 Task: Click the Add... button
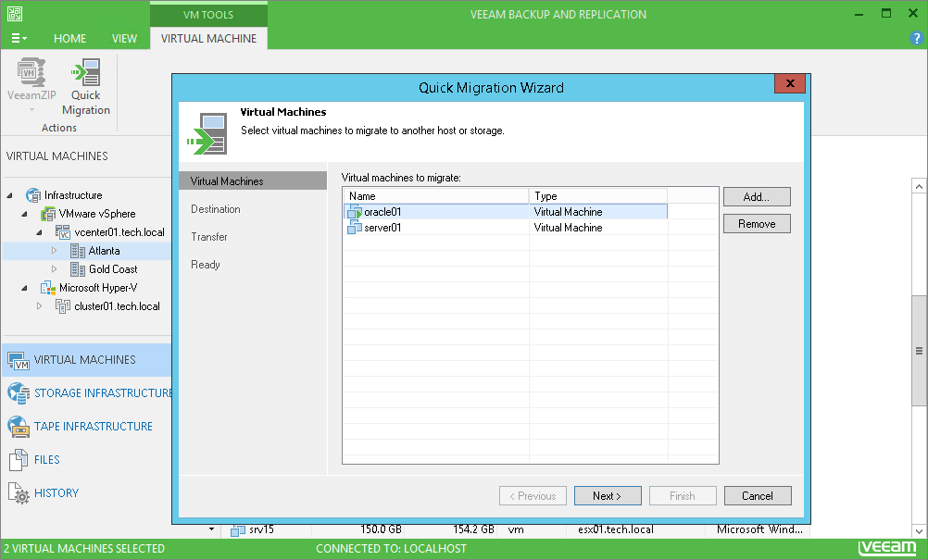pos(757,197)
